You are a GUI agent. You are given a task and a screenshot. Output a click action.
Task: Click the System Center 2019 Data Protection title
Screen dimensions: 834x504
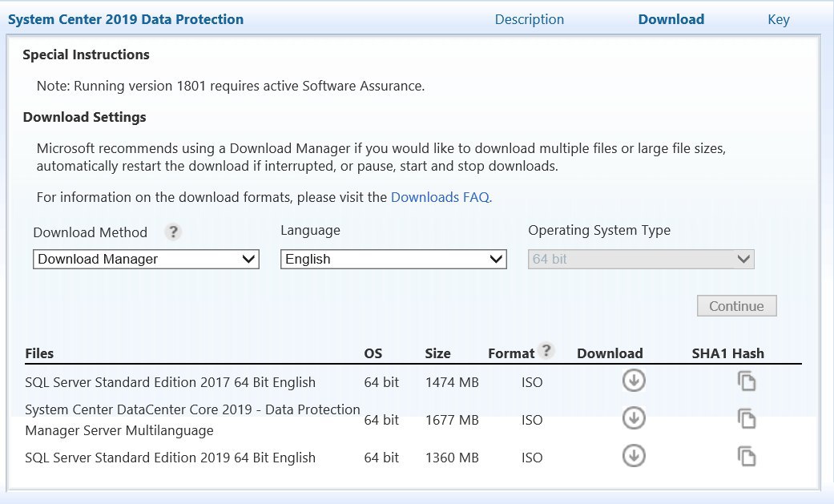coord(126,20)
